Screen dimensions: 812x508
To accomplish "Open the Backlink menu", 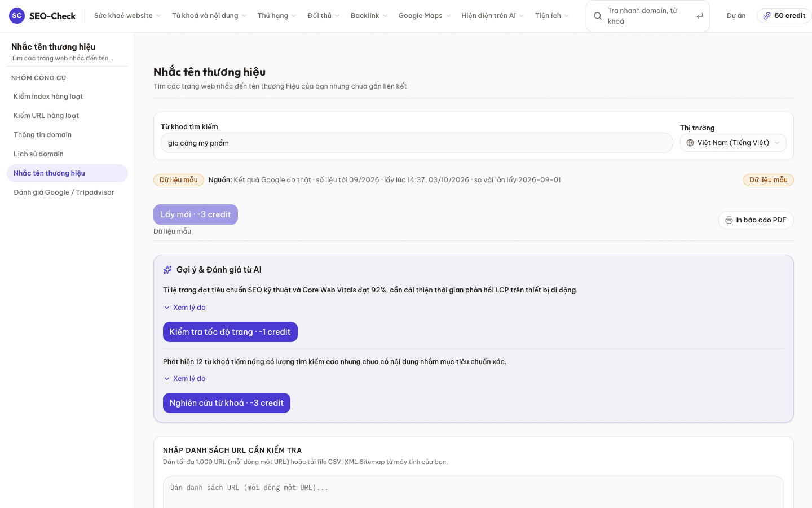I will 369,16.
